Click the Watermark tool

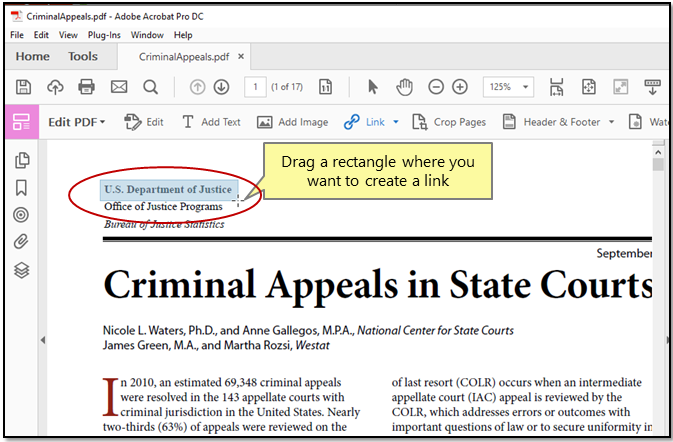(648, 122)
